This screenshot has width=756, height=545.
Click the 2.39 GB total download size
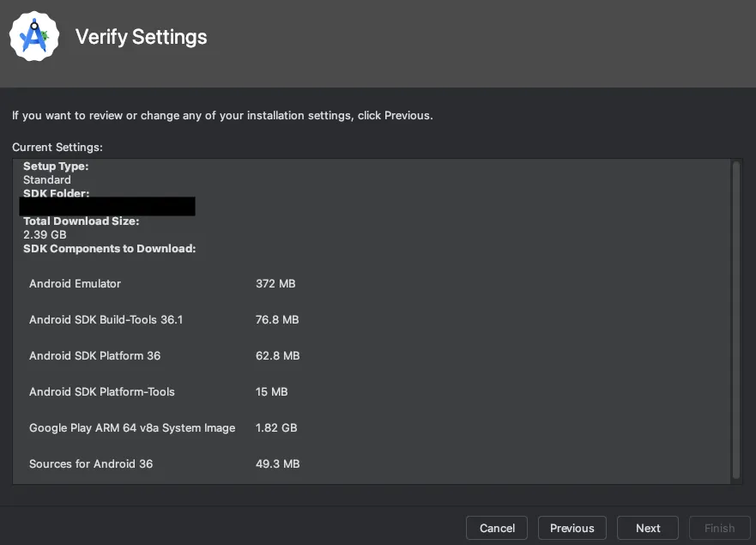[x=45, y=234]
